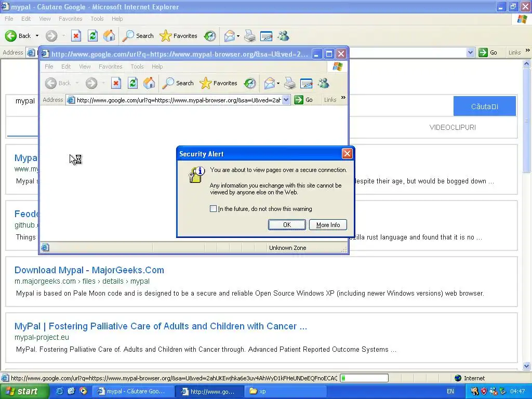
Task: Click Go button in main IE address bar
Action: click(x=488, y=52)
